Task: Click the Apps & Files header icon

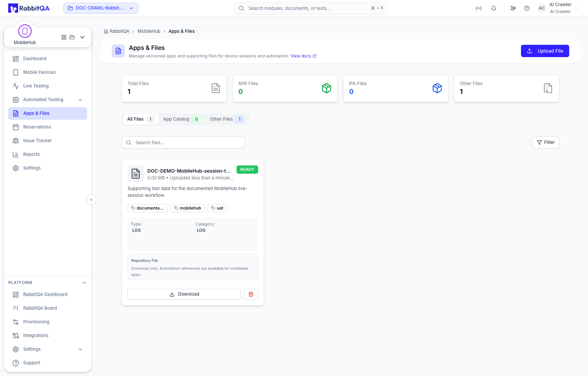Action: click(118, 51)
